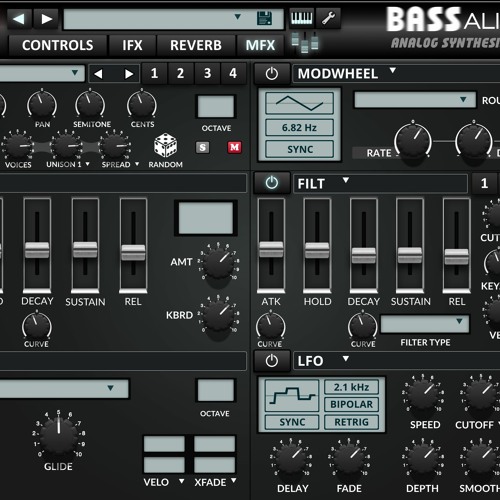Open the FILTER TYPE dropdown

pyautogui.click(x=425, y=324)
